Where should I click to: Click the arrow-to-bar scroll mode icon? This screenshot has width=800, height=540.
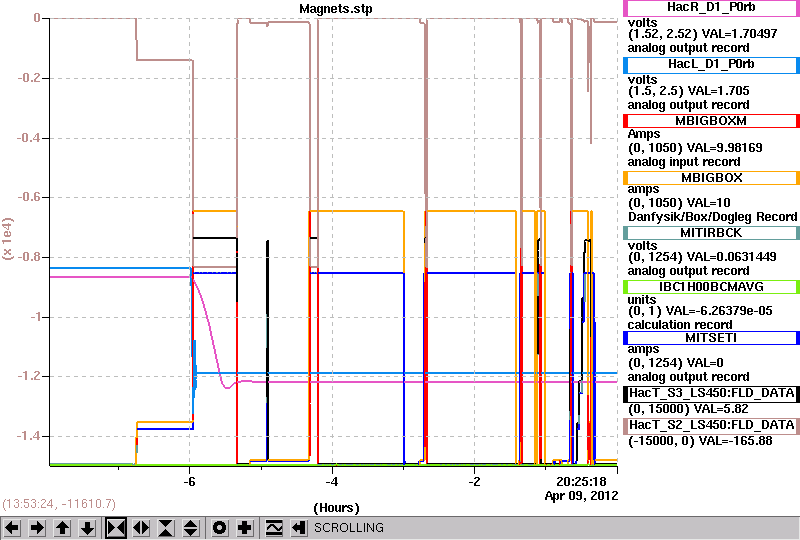pos(298,528)
